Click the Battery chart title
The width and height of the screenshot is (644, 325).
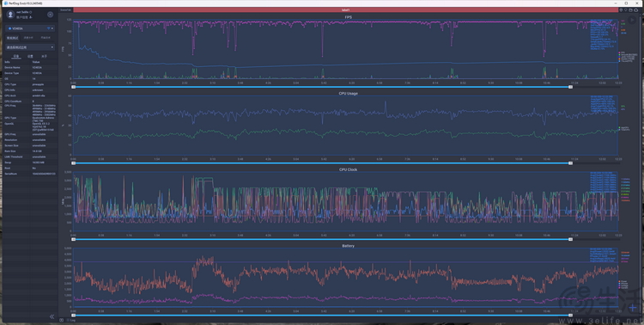[348, 246]
